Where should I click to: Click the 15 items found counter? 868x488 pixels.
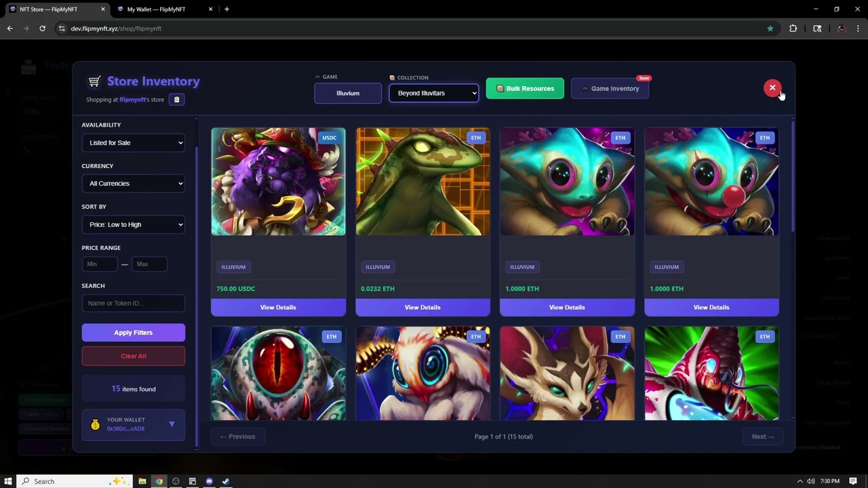[x=134, y=389]
